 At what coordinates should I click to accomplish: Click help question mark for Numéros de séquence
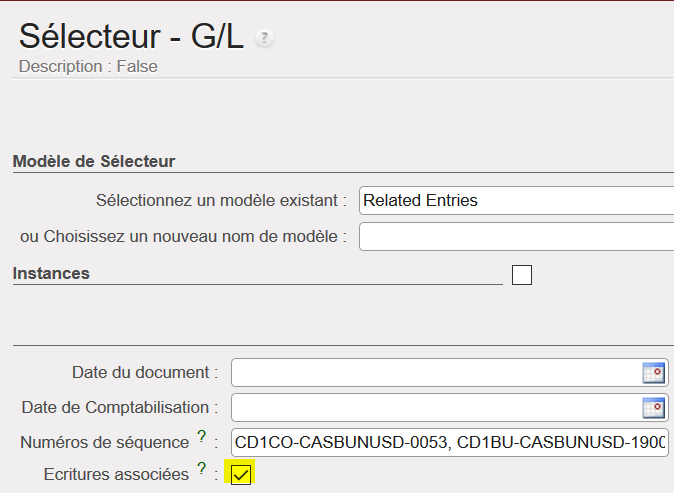(x=201, y=437)
